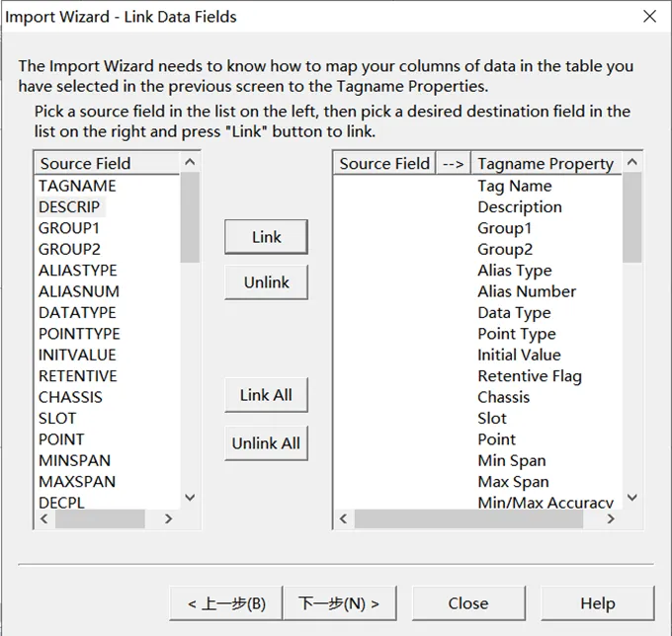Viewport: 672px width, 636px height.
Task: Select ALIASNUM source field
Action: tap(79, 291)
